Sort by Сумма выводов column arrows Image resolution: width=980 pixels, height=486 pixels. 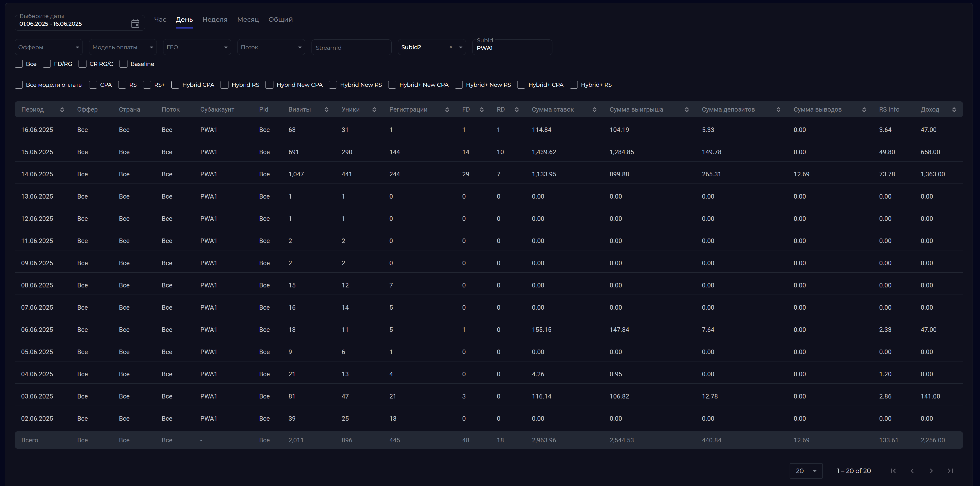pos(864,110)
